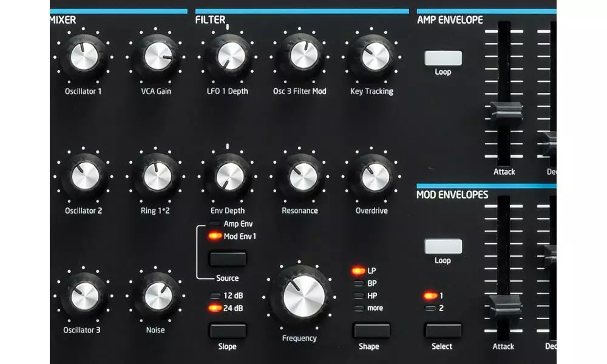Image resolution: width=607 pixels, height=364 pixels.
Task: Click the Oscillator 1 mixer knob
Action: [x=84, y=57]
